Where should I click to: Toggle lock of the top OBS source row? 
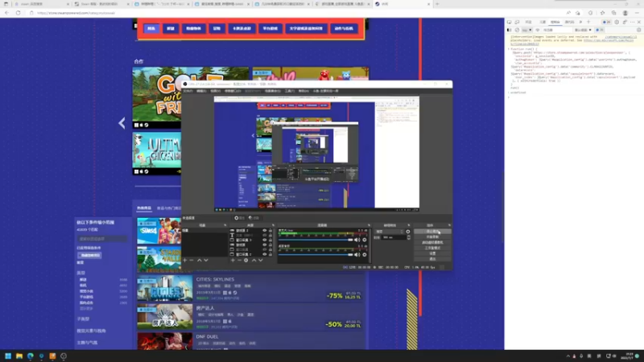[270, 231]
